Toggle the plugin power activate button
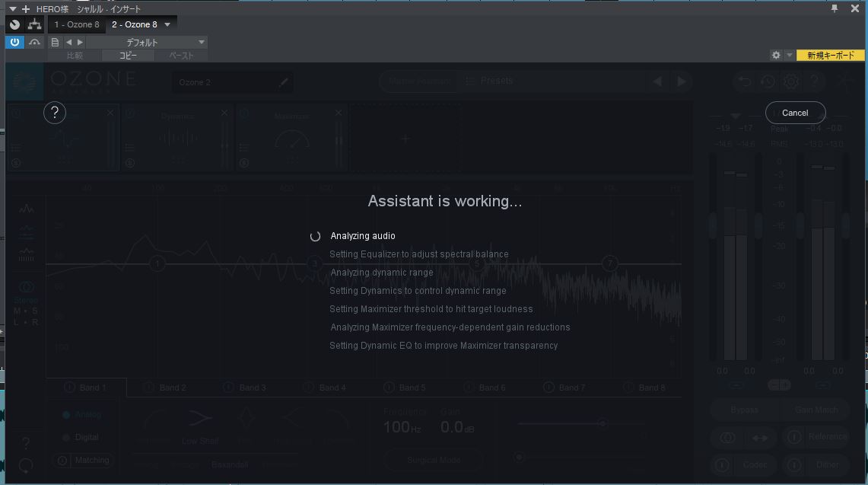This screenshot has width=868, height=485. tap(15, 42)
